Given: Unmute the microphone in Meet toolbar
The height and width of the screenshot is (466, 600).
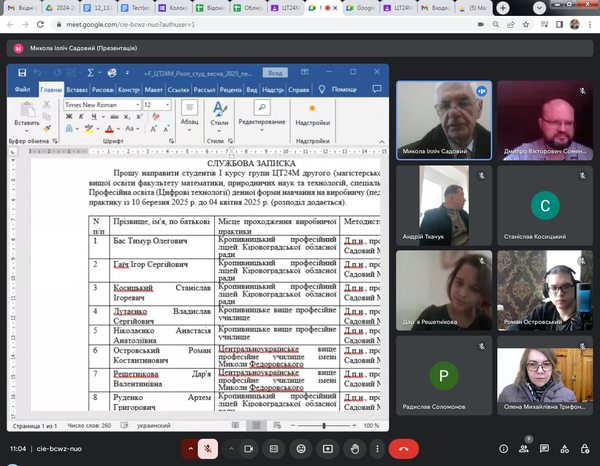Looking at the screenshot, I should pos(207,449).
